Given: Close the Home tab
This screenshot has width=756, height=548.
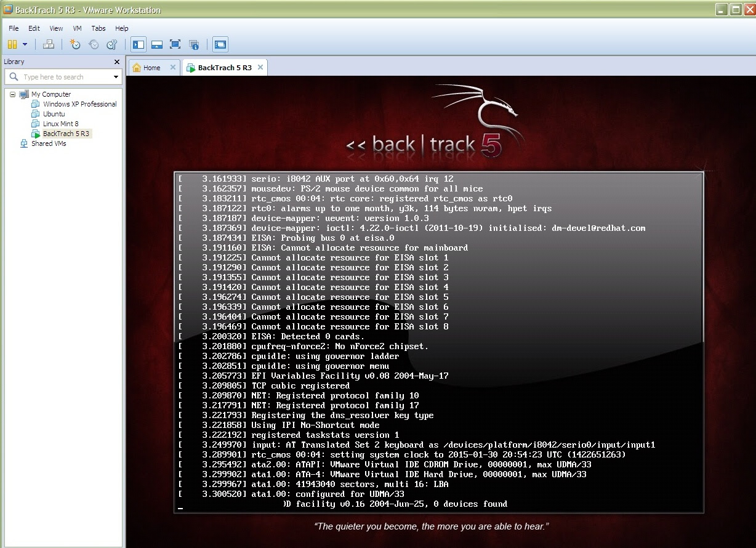Looking at the screenshot, I should tap(172, 67).
